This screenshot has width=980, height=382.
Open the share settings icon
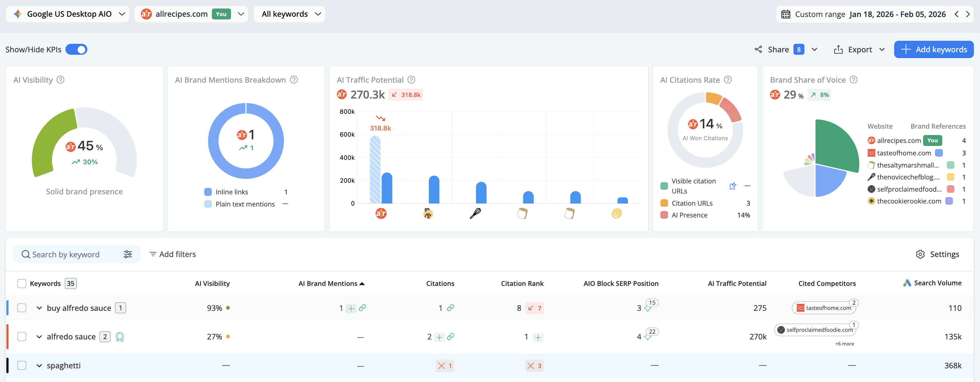758,49
